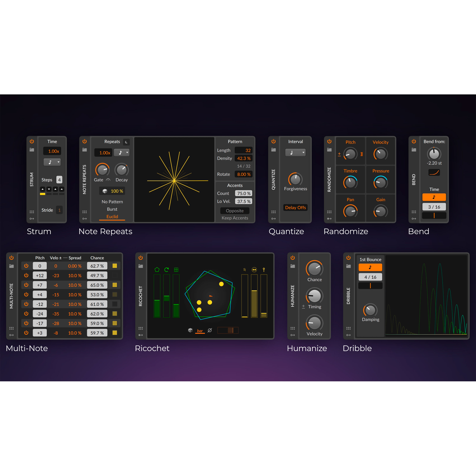
Task: Select the bar mode in Ricochet
Action: pos(200,331)
